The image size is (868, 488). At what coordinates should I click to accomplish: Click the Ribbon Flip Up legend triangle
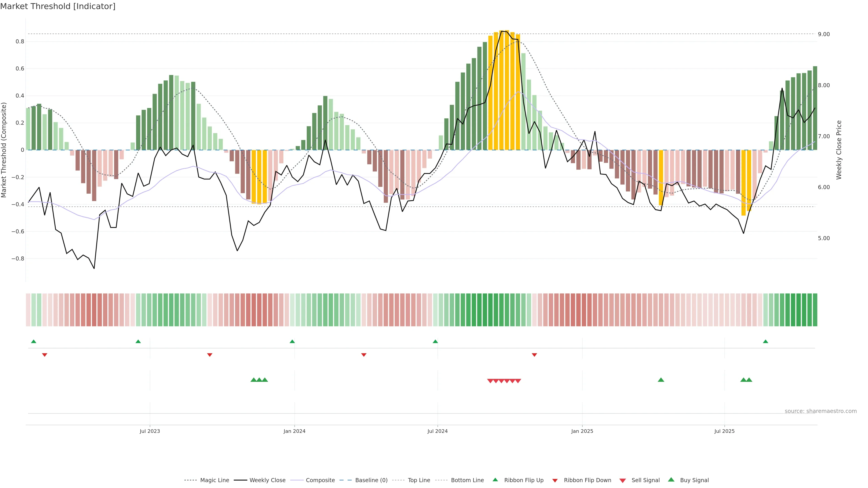(495, 480)
